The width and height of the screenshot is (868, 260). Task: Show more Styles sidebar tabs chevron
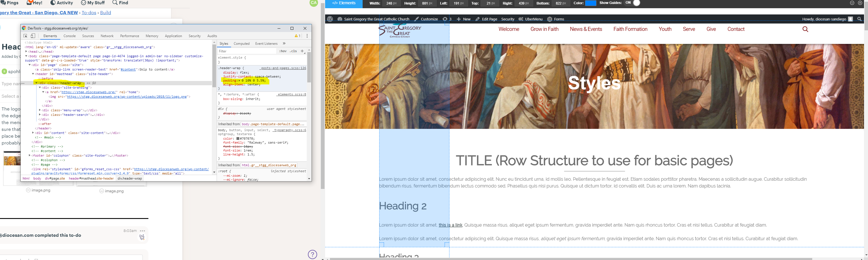(284, 43)
